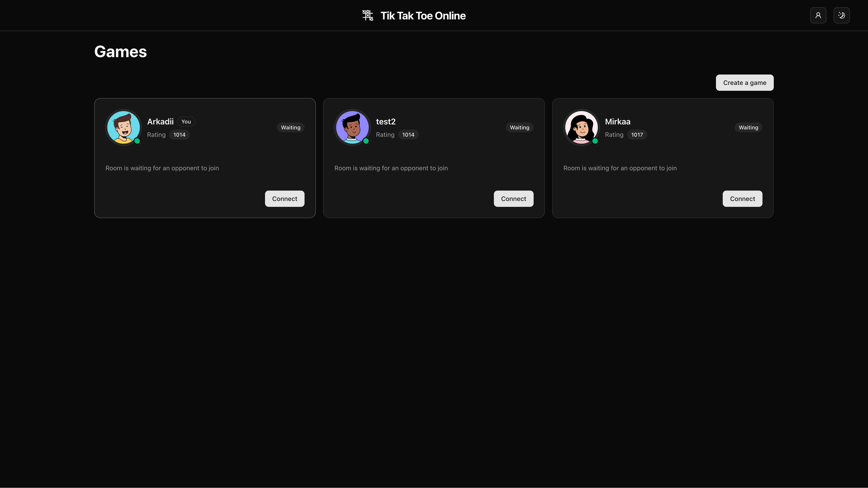Open the user profile icon at top right
Image resolution: width=868 pixels, height=488 pixels.
pyautogui.click(x=818, y=15)
